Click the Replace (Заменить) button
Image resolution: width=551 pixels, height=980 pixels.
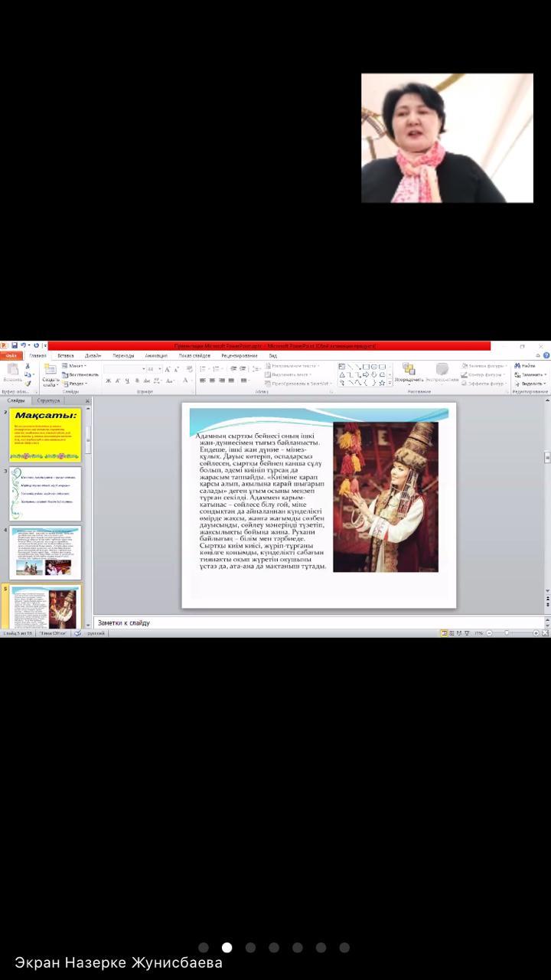531,374
